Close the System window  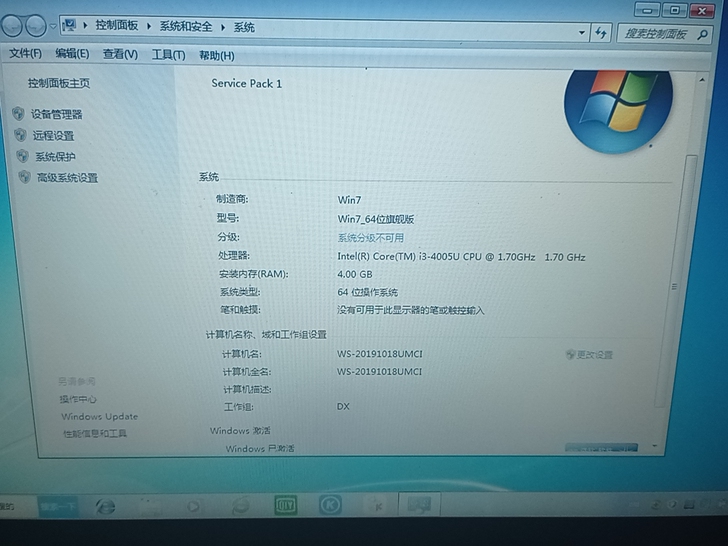[702, 10]
